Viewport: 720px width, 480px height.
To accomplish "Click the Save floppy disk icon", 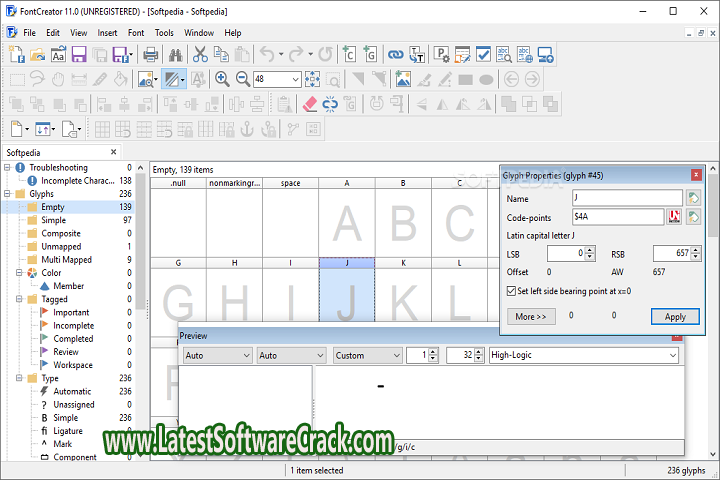I will [79, 55].
